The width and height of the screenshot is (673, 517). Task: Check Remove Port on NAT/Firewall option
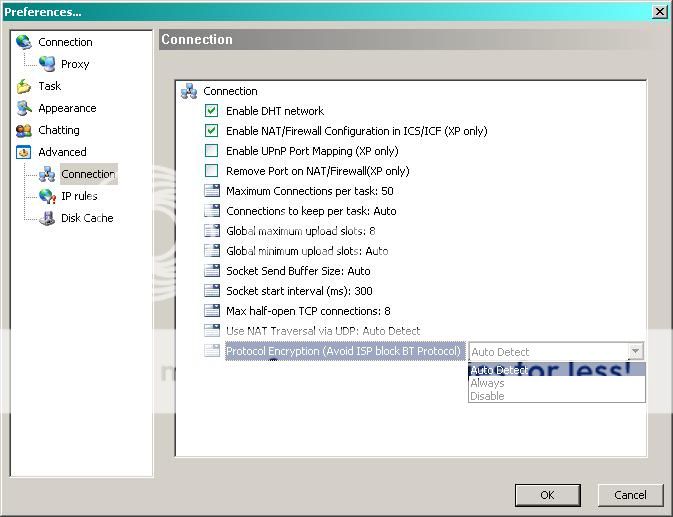(211, 171)
